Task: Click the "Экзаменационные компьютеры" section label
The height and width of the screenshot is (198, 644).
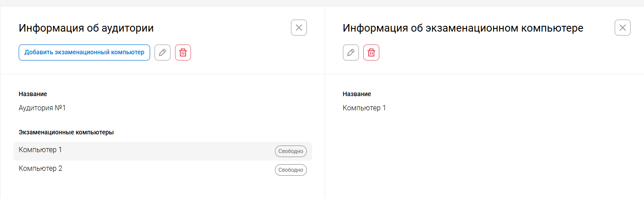Action: point(66,132)
